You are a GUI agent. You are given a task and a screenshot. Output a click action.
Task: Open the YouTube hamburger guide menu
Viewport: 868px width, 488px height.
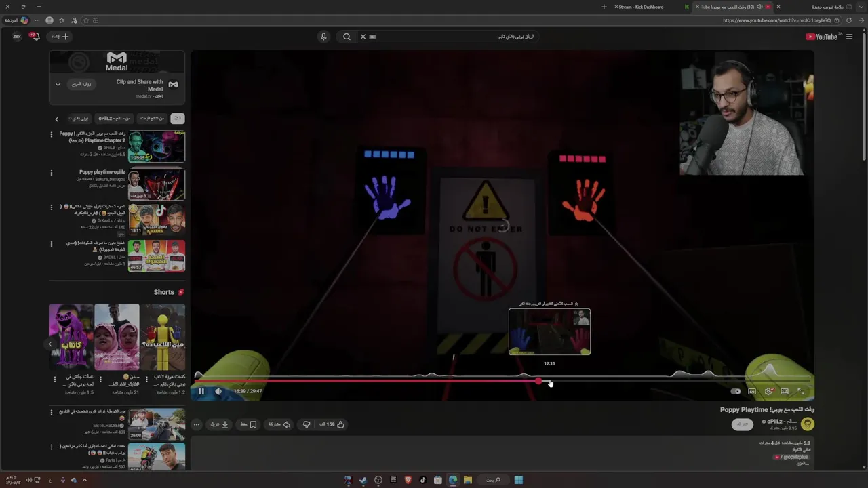coord(849,37)
